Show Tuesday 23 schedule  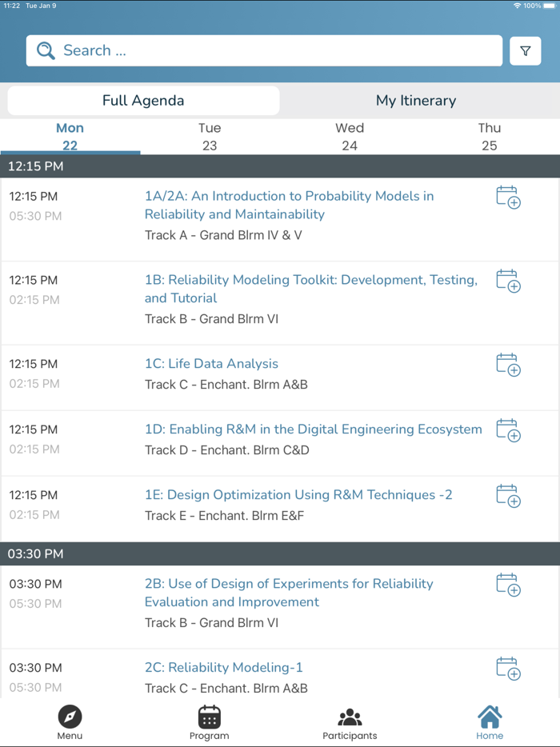[x=210, y=137]
